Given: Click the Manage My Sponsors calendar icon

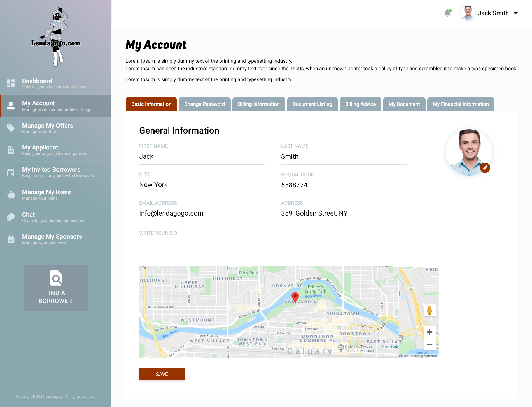Looking at the screenshot, I should 11,239.
